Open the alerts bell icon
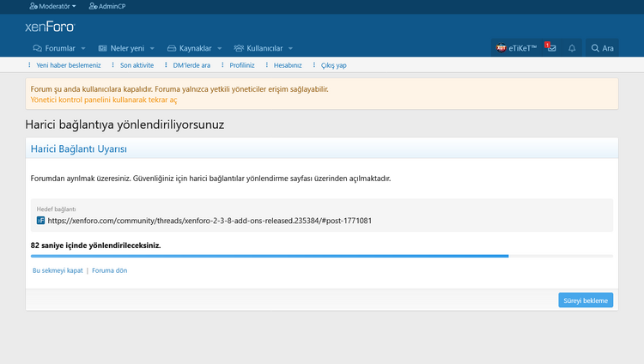This screenshot has height=364, width=644. pos(572,48)
